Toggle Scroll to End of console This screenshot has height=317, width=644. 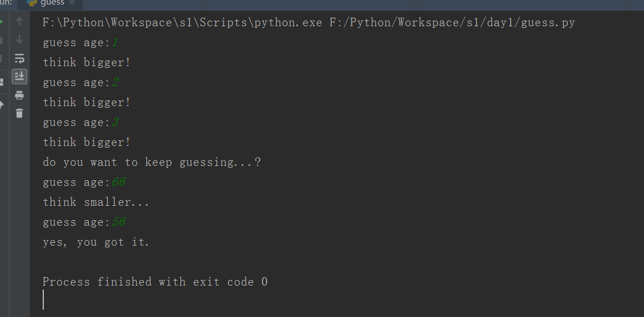coord(19,76)
